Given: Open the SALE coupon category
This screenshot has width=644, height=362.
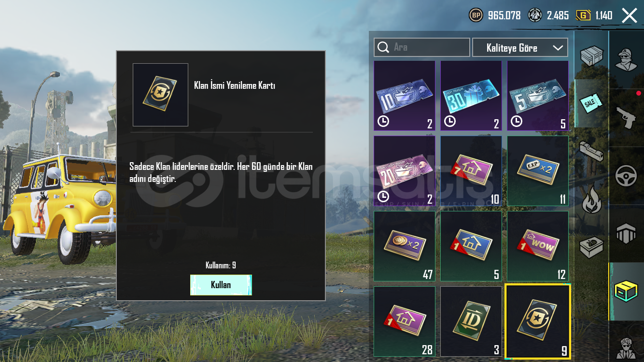Looking at the screenshot, I should [591, 103].
